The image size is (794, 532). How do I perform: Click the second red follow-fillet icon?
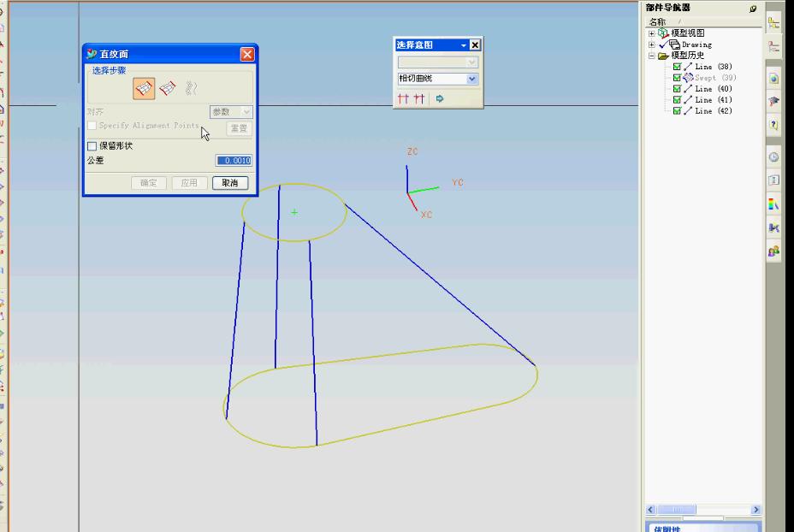pos(418,98)
